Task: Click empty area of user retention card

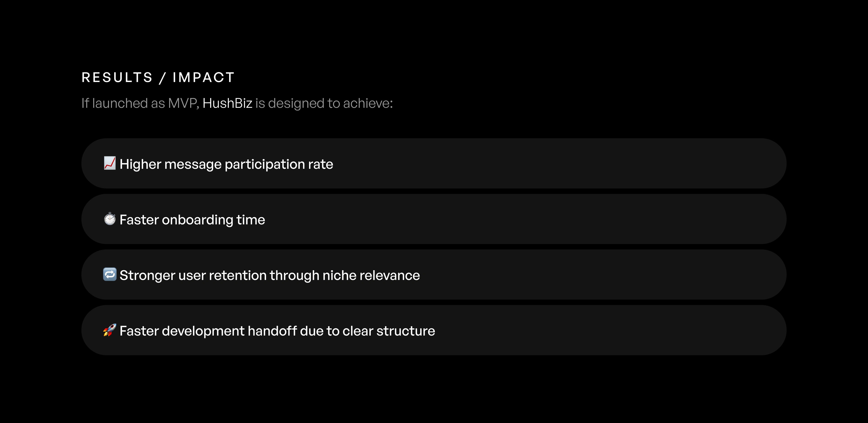Action: [603, 275]
